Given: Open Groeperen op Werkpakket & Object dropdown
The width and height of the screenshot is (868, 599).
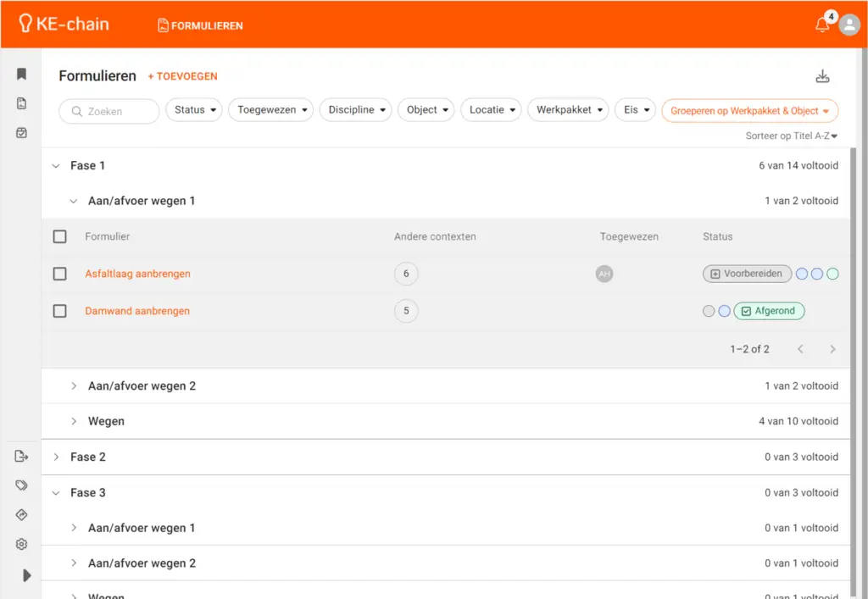Looking at the screenshot, I should pyautogui.click(x=749, y=111).
